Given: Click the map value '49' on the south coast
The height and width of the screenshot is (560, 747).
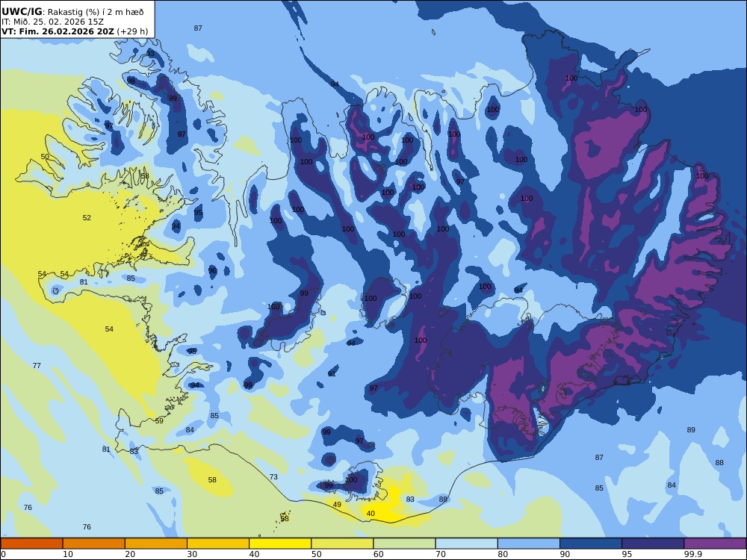Looking at the screenshot, I should tap(337, 504).
